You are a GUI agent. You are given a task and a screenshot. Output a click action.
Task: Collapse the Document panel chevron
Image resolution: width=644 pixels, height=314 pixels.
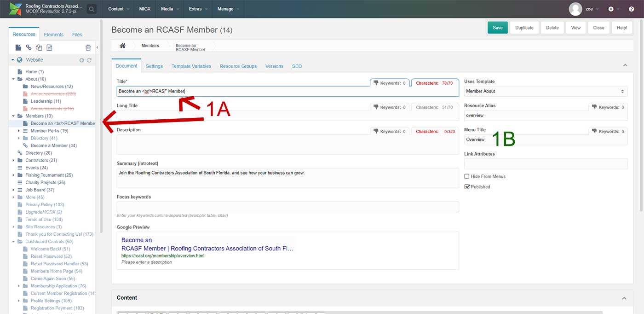[x=625, y=65]
